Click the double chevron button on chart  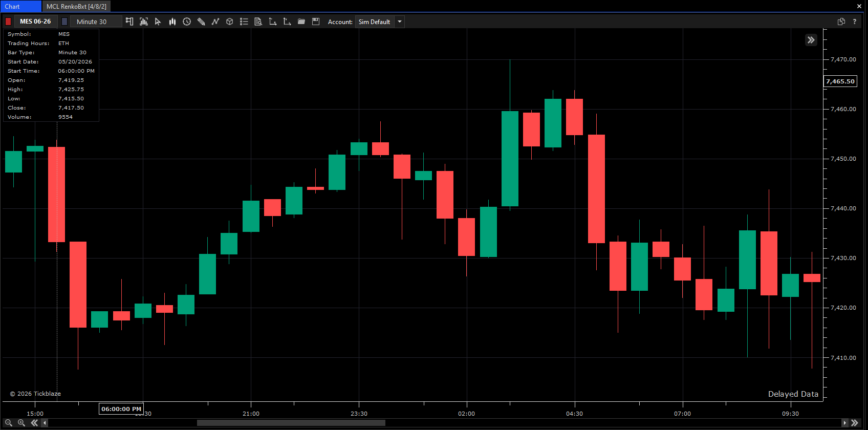[811, 40]
